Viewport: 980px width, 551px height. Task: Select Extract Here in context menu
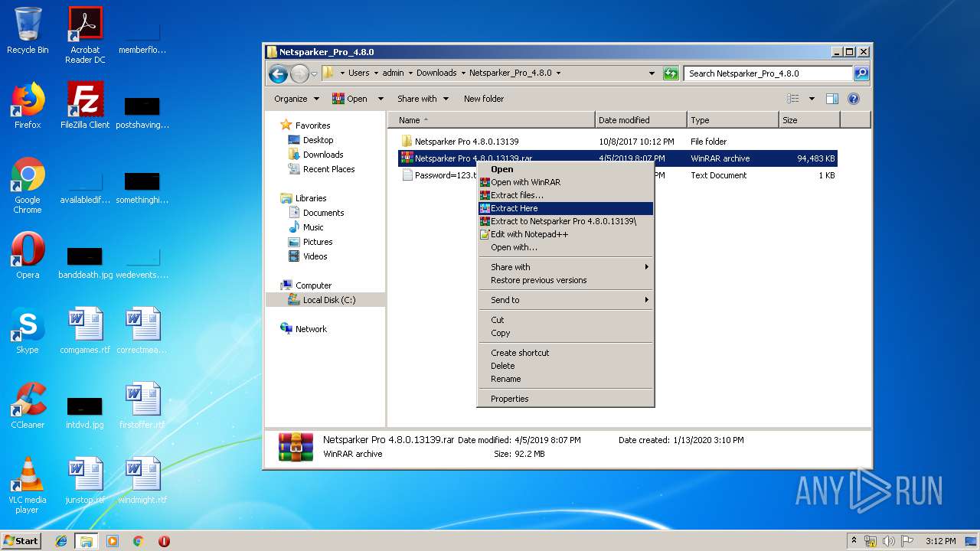tap(565, 208)
